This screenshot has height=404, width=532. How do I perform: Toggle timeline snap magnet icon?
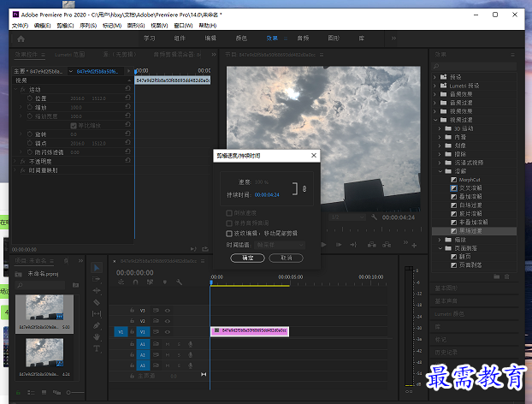point(135,282)
